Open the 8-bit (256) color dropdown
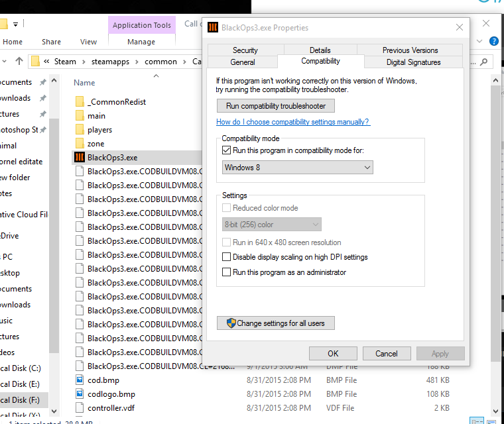The image size is (504, 424). pos(272,225)
